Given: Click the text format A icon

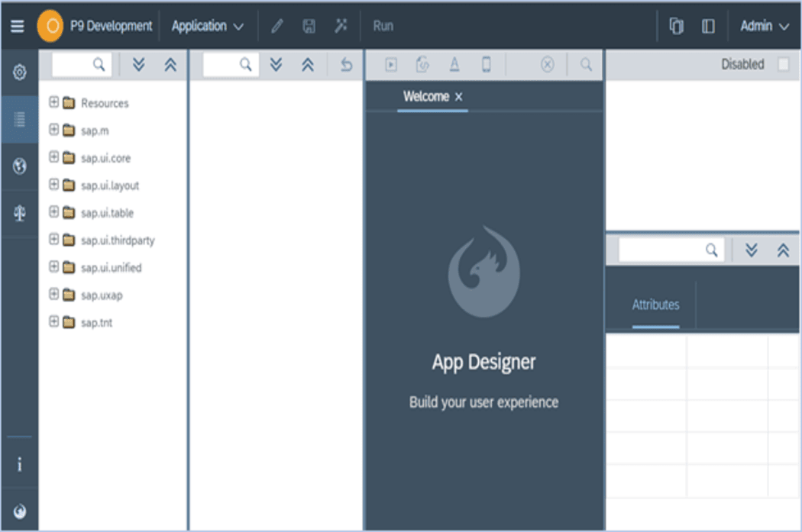Looking at the screenshot, I should coord(454,64).
